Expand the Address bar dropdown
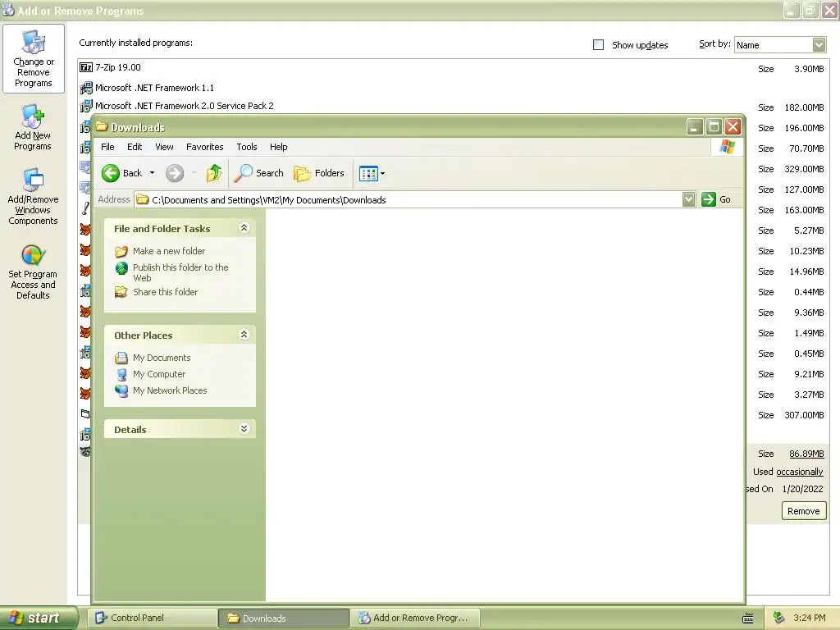Screen dimensions: 840x630 [x=689, y=200]
